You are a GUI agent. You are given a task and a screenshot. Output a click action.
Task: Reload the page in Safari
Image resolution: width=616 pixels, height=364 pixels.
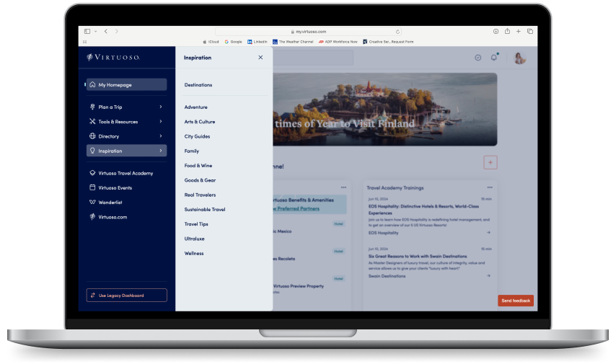click(397, 32)
